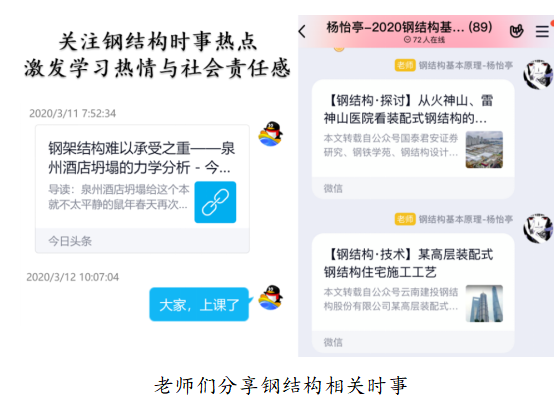The image size is (558, 409).
Task: Open the 【钢结构·技术】某高层装配式 article card
Action: pos(413,293)
